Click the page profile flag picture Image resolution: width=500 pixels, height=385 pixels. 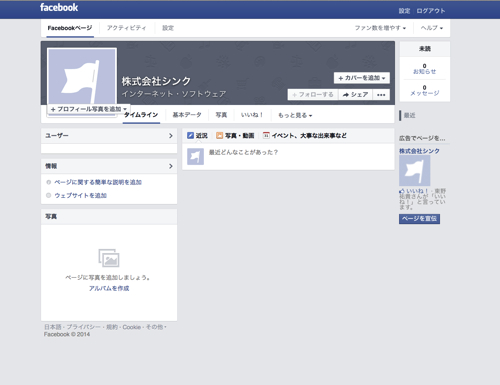[82, 77]
